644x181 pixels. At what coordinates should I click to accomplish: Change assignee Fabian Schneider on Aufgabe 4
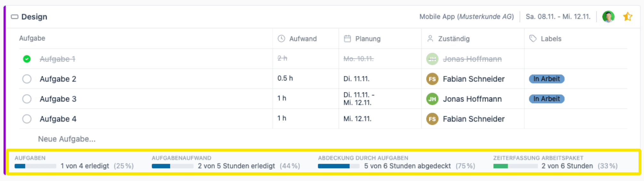(x=473, y=119)
